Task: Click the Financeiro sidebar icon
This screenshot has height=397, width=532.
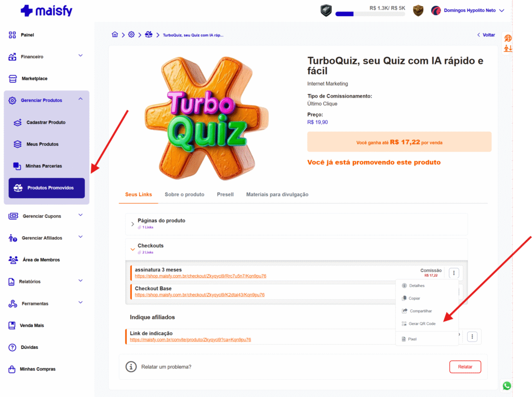Action: pyautogui.click(x=12, y=57)
